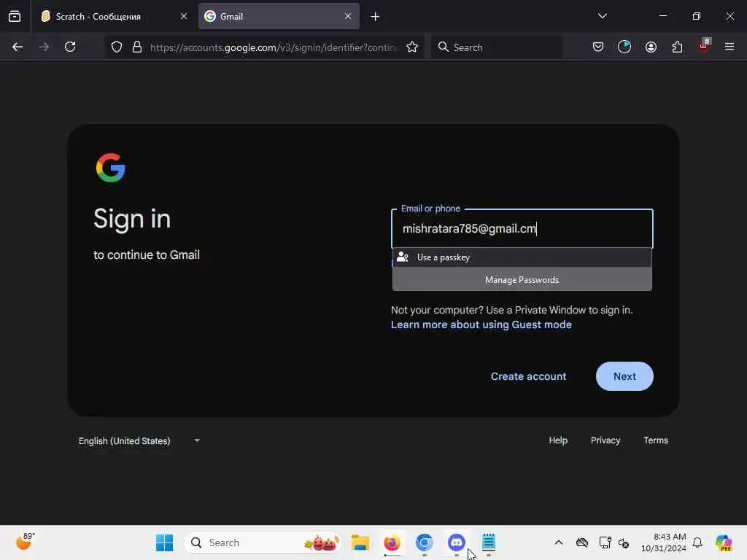Viewport: 747px width, 560px height.
Task: Expand the list all tabs chevron
Action: (602, 16)
